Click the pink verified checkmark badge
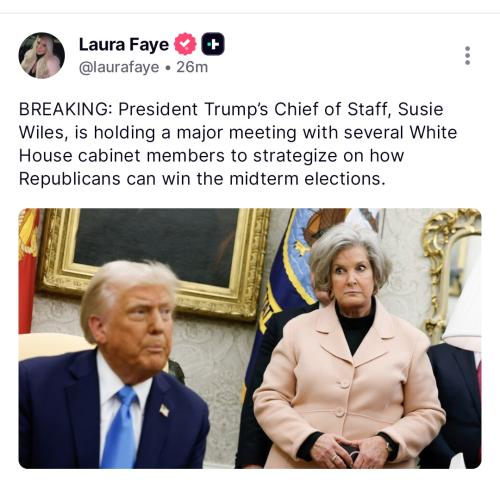This screenshot has height=486, width=500. tap(185, 44)
